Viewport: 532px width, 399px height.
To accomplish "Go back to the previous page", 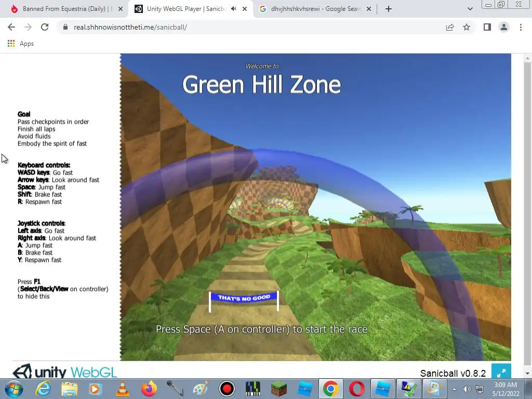I will 11,27.
